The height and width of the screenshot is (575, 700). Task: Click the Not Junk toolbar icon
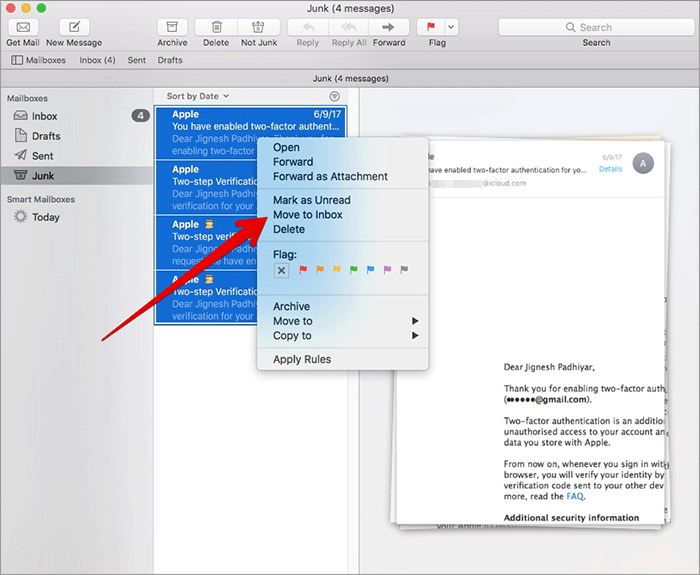(x=258, y=27)
